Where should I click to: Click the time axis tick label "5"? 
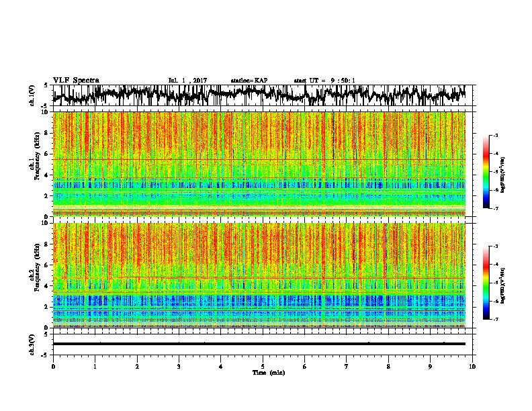[x=263, y=367]
